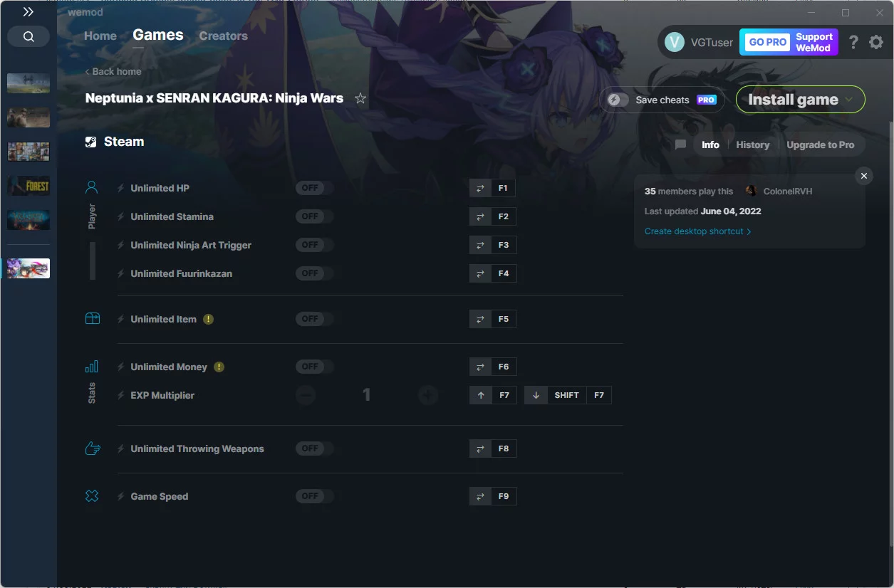This screenshot has width=894, height=588.
Task: Click the Player category person icon
Action: [91, 187]
